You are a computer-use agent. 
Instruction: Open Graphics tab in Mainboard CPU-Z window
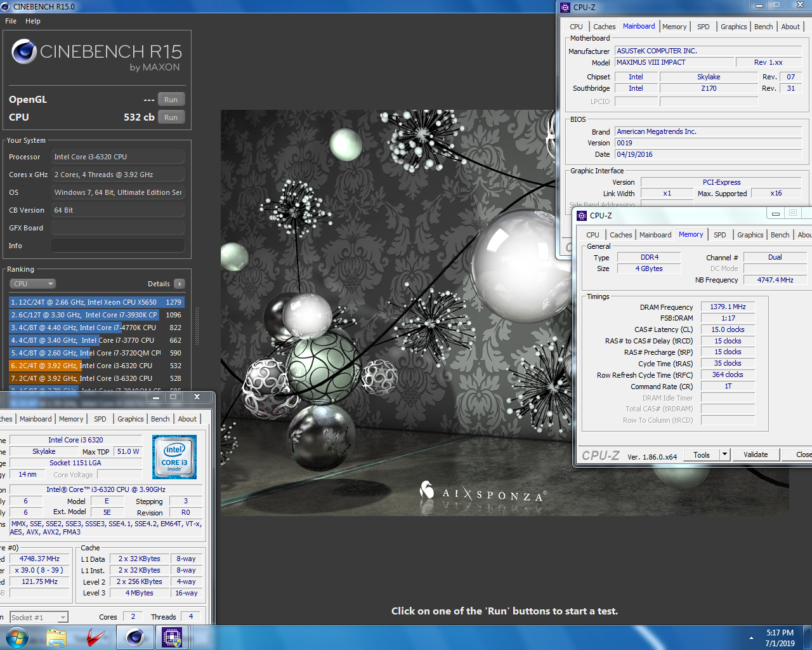coord(733,27)
